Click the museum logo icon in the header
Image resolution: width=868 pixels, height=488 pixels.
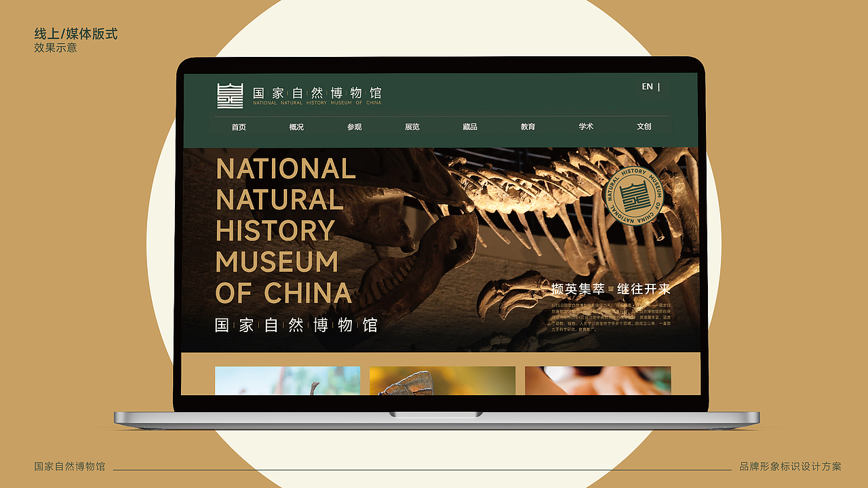click(x=231, y=96)
